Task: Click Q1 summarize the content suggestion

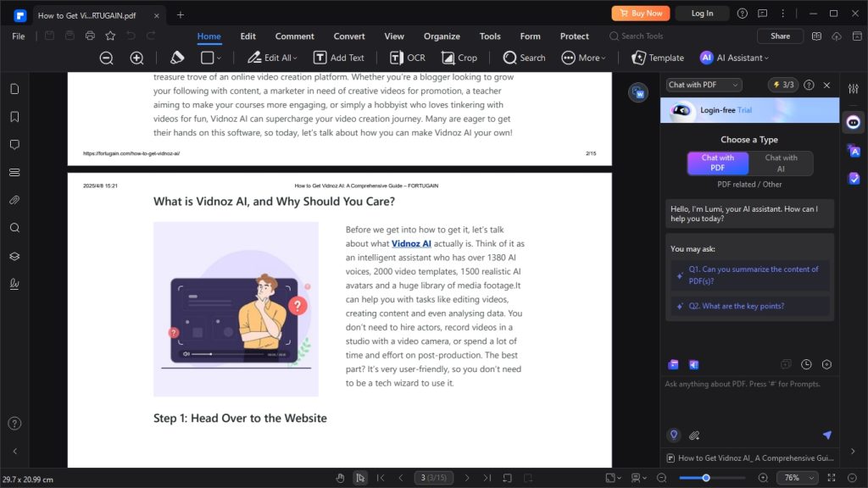Action: [x=750, y=275]
